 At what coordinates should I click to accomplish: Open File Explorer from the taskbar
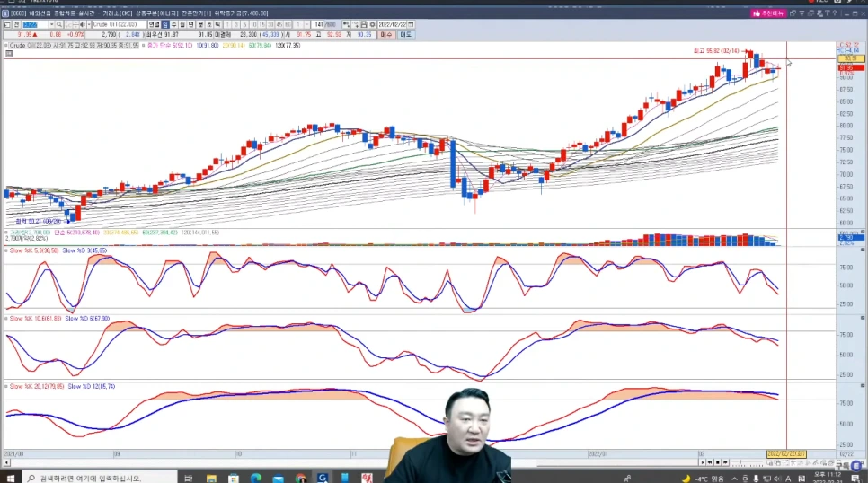click(211, 478)
